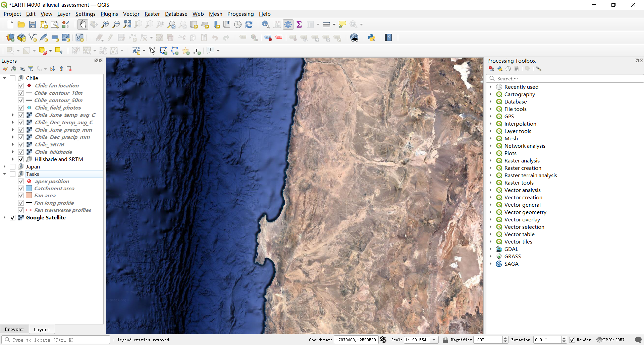The width and height of the screenshot is (644, 345).
Task: Expand the Vector geometry toolbox category
Action: point(490,212)
